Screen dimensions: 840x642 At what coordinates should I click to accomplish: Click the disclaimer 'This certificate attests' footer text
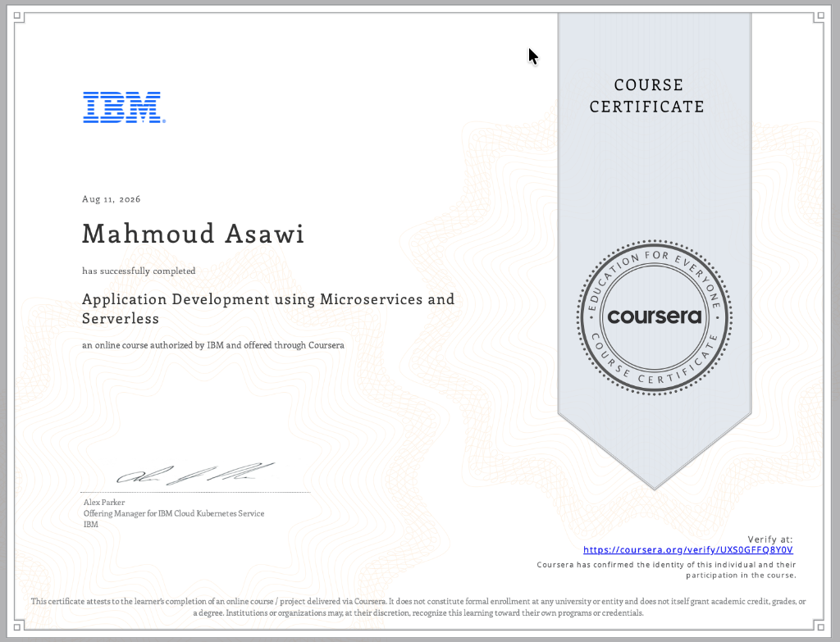[418, 608]
